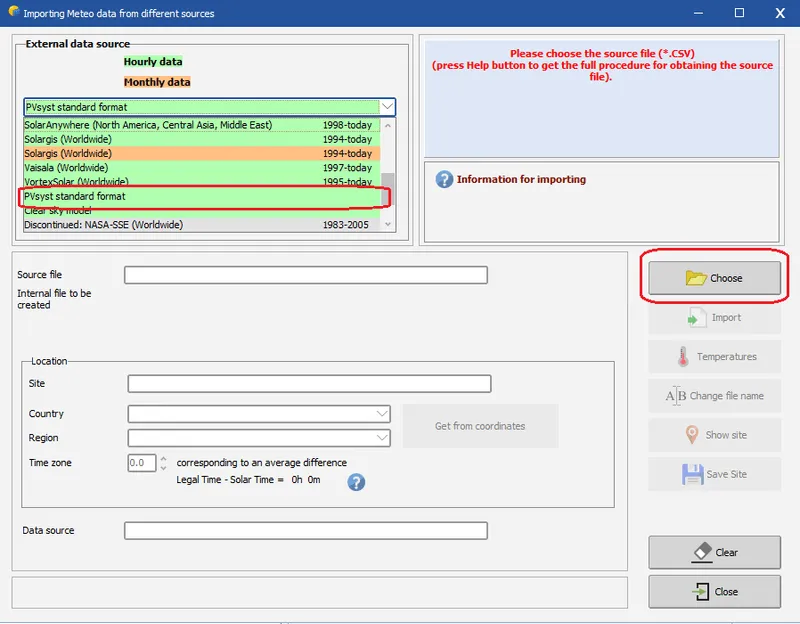The image size is (800, 624).
Task: Click the Close button at bottom
Action: [x=714, y=592]
